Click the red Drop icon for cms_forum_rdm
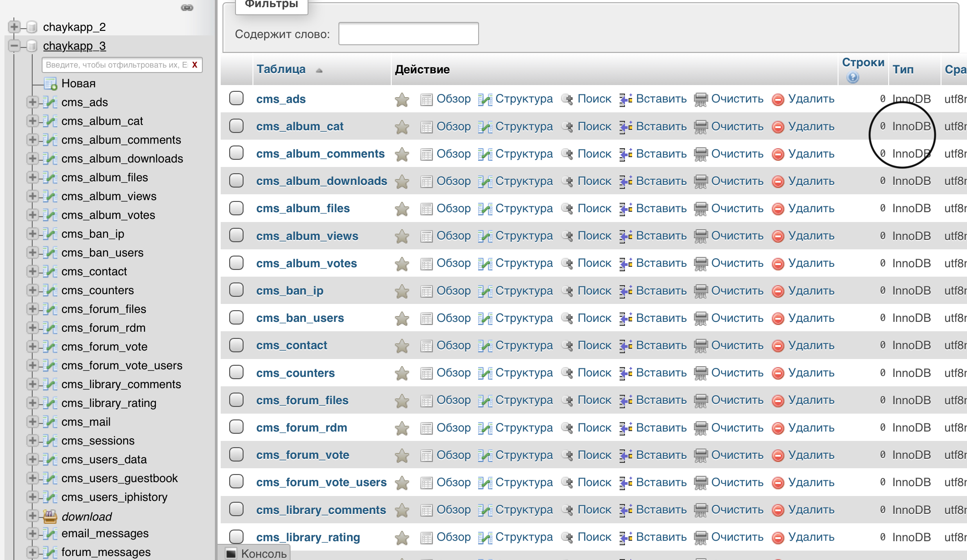This screenshot has width=967, height=560. (x=778, y=428)
